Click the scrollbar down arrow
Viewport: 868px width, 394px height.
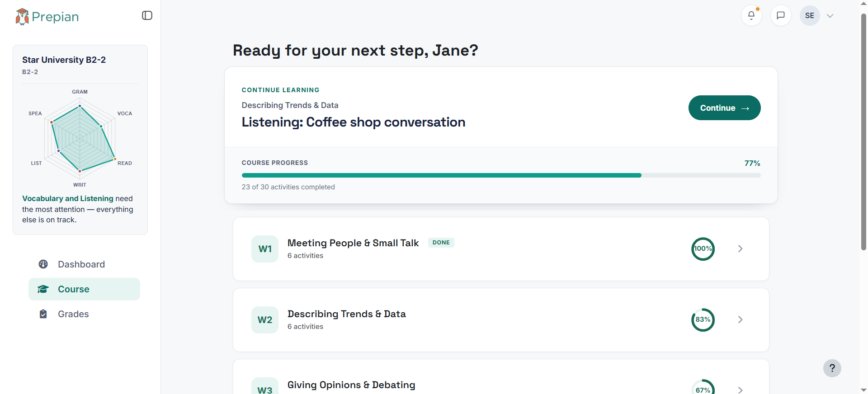pyautogui.click(x=863, y=389)
